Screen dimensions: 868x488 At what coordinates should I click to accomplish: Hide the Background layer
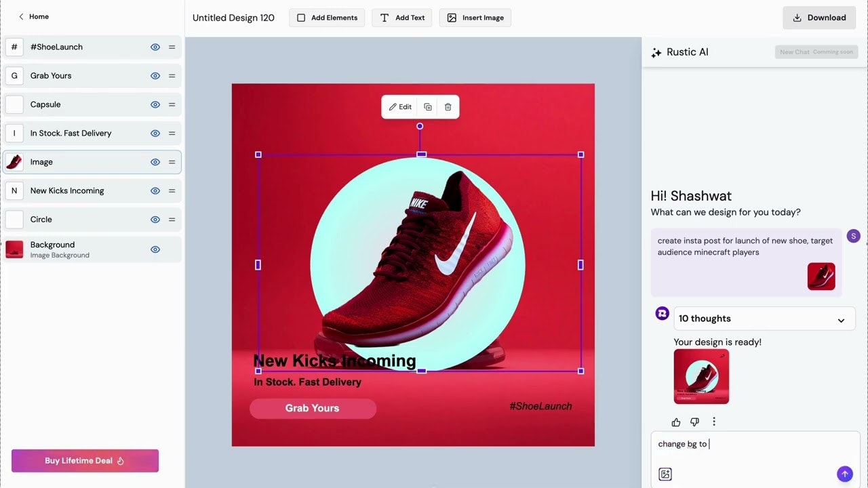155,249
